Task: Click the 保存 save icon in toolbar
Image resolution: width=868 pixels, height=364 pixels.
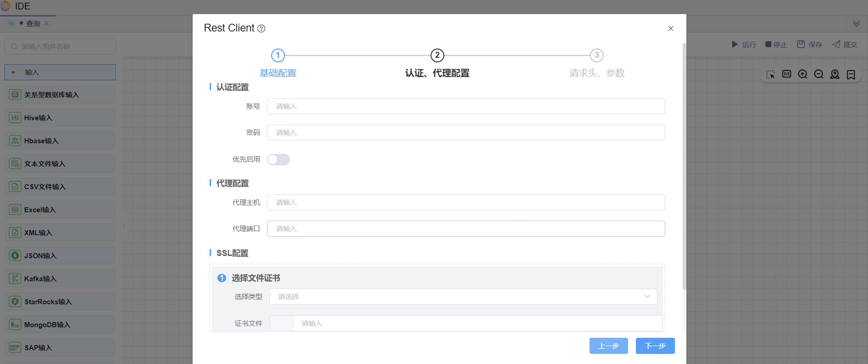Action: (801, 44)
